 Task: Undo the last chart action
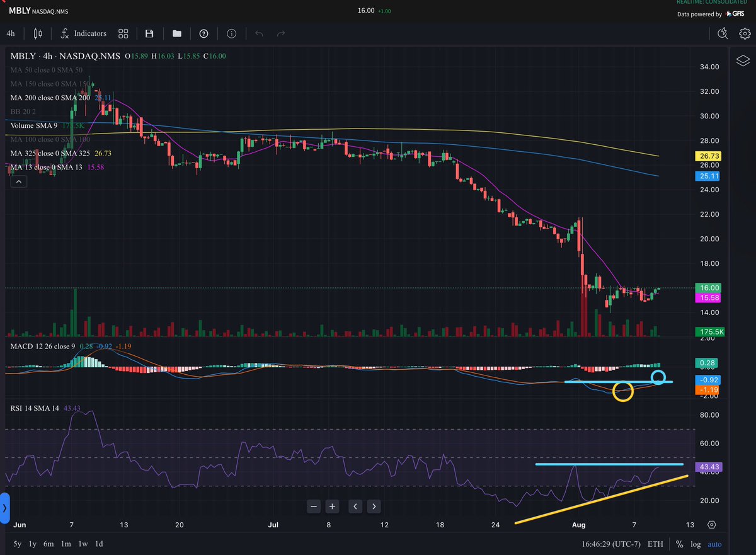click(258, 33)
